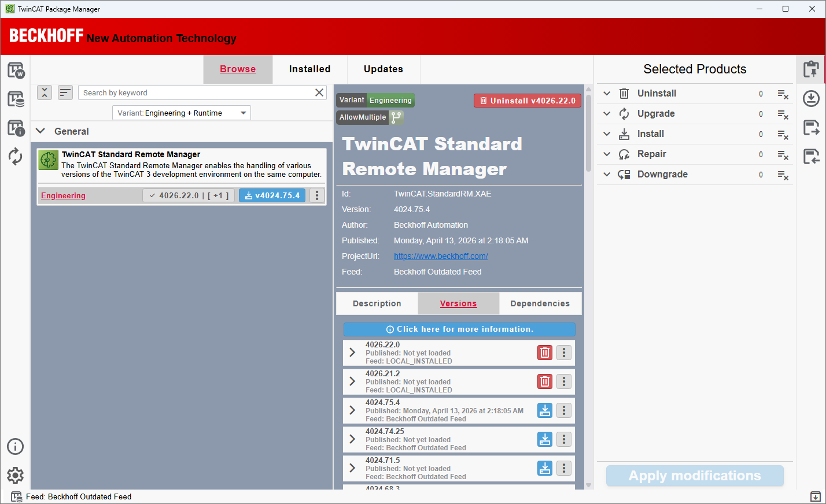Open the Dependencies tab

click(540, 303)
